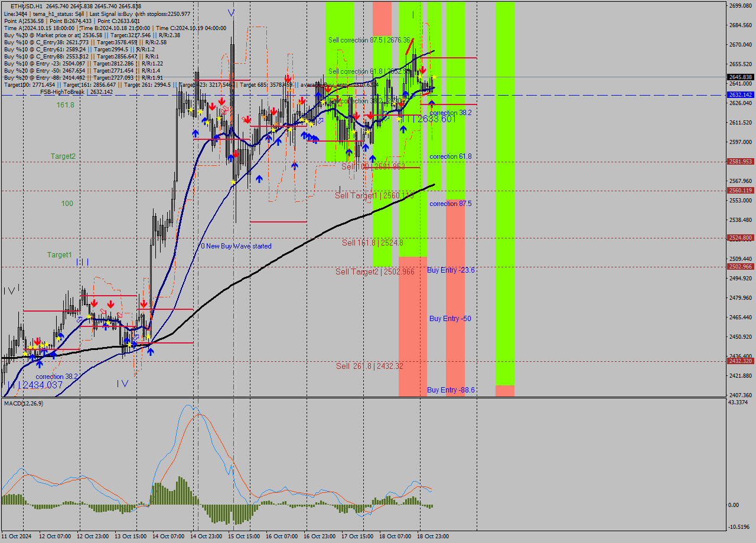Image resolution: width=756 pixels, height=543 pixels.
Task: Click the 'Sell 100 | 2581.953' label
Action: pyautogui.click(x=373, y=166)
